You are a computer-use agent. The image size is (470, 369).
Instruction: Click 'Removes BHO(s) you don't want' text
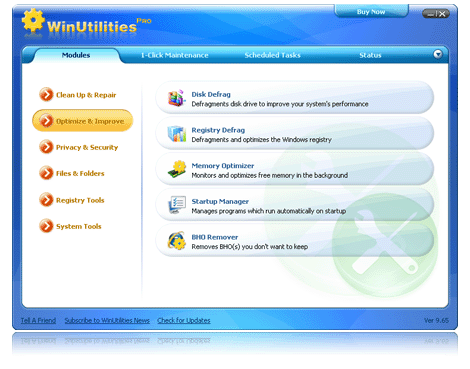coord(250,247)
